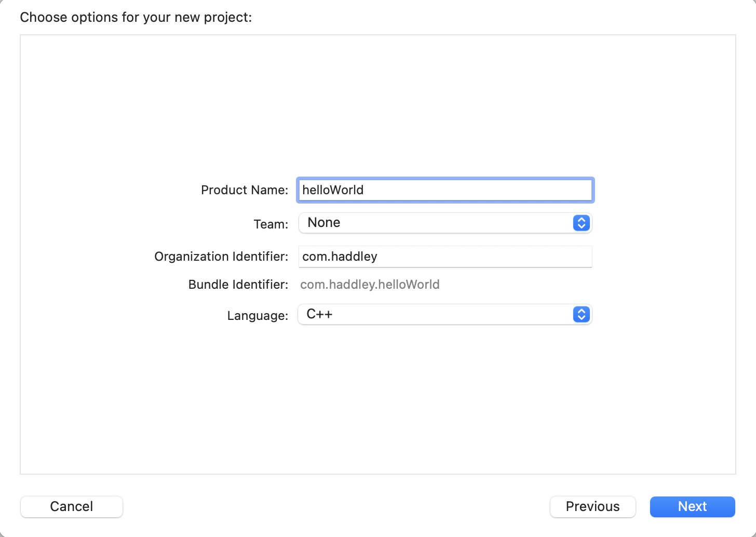Click the "Team:" label
Screen dimensions: 756x537
coord(271,224)
